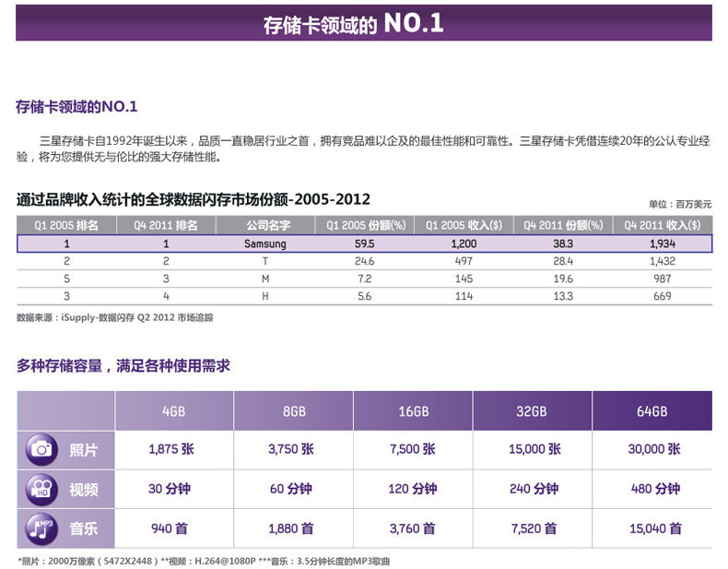Screen dimensions: 728x569
Task: Click the 19.6 share value
Action: point(563,279)
